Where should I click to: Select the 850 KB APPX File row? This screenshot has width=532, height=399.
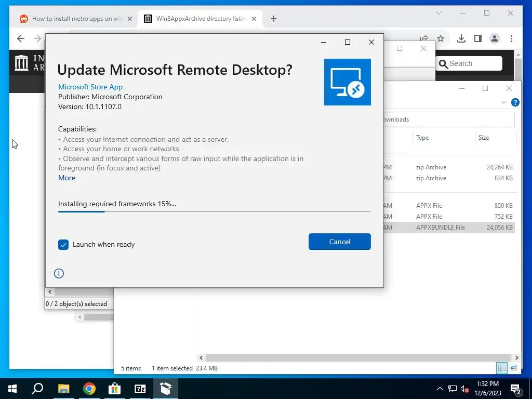coord(449,205)
